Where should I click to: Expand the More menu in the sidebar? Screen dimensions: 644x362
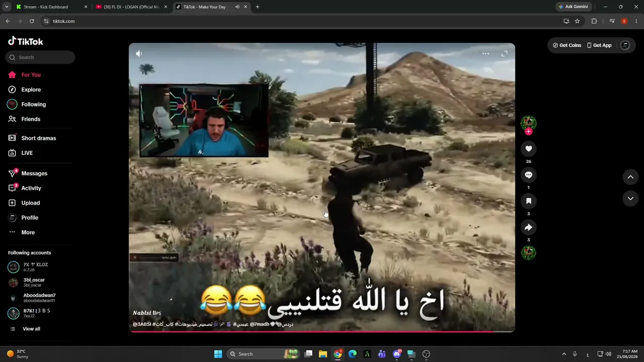28,232
